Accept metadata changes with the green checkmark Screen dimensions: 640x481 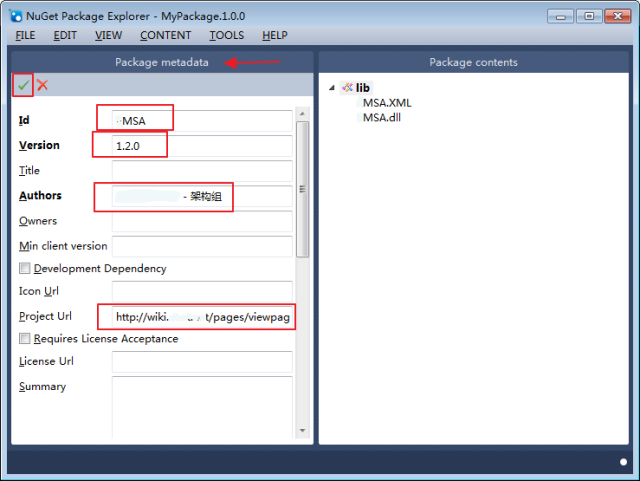tap(23, 85)
